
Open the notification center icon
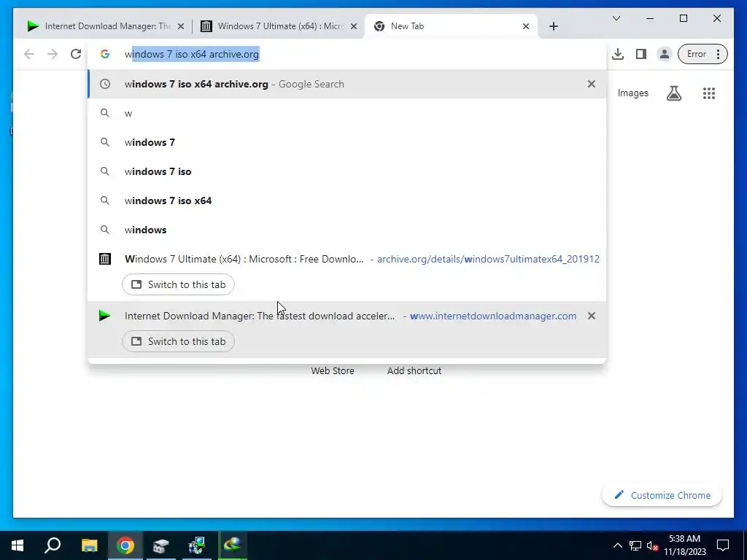click(723, 545)
